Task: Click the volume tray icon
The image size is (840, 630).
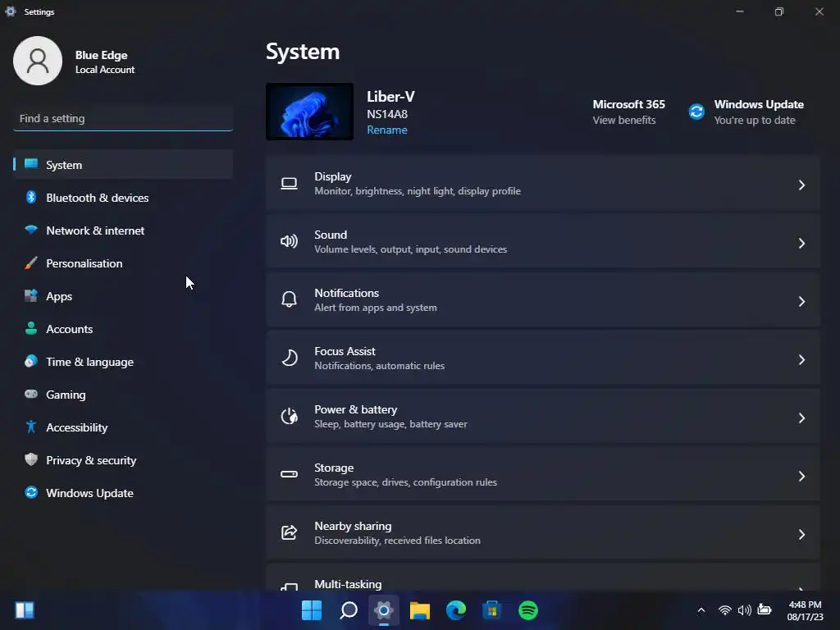Action: (744, 610)
